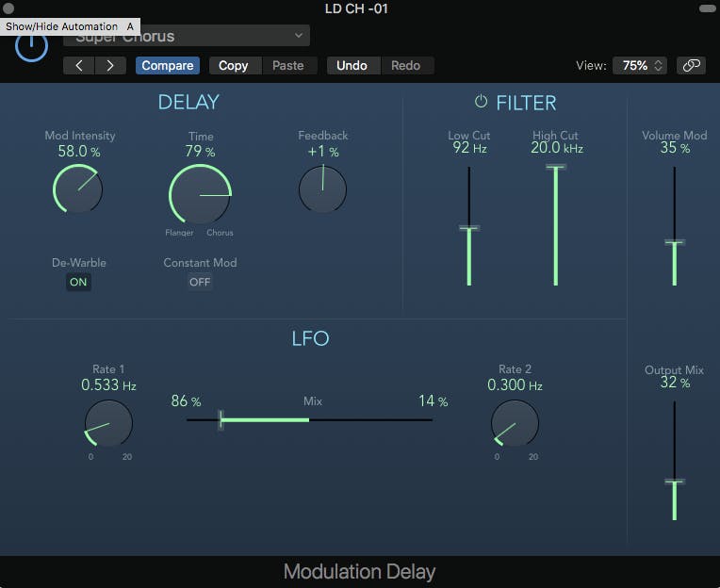Toggle the plugin power bypass button

pyautogui.click(x=31, y=46)
